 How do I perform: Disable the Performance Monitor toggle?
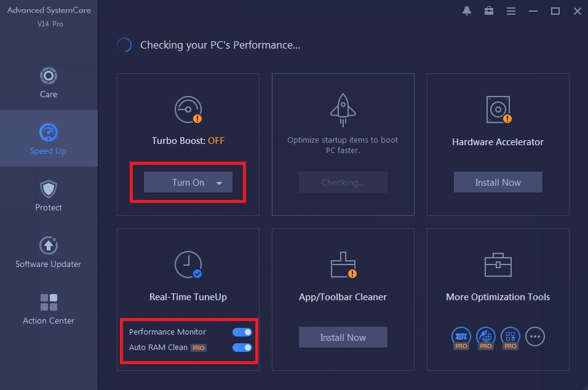click(x=242, y=332)
